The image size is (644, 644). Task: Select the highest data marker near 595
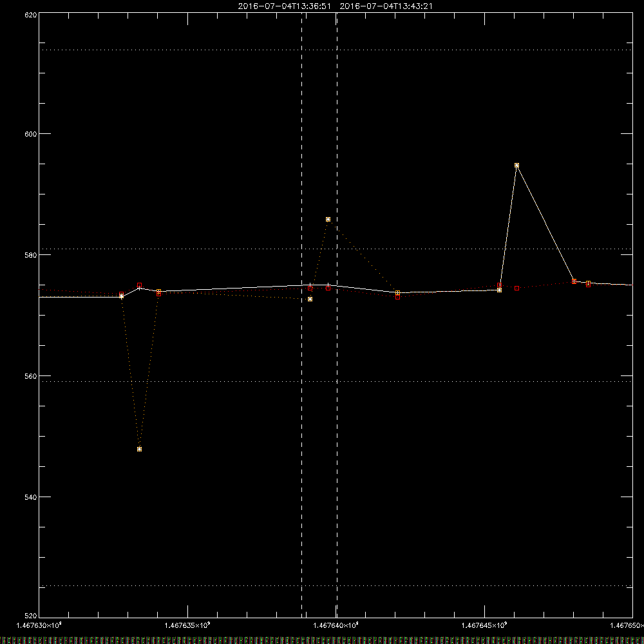click(x=516, y=166)
